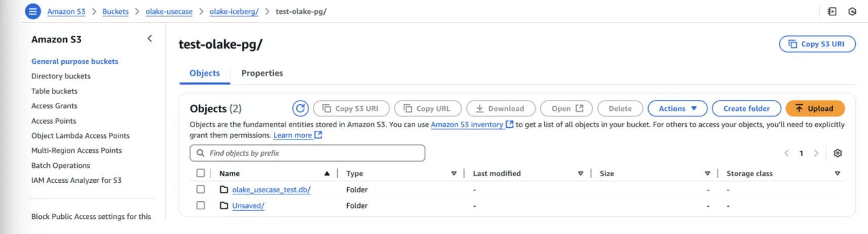This screenshot has height=234, width=868.
Task: Open the Unsaved/ folder link
Action: click(x=248, y=206)
